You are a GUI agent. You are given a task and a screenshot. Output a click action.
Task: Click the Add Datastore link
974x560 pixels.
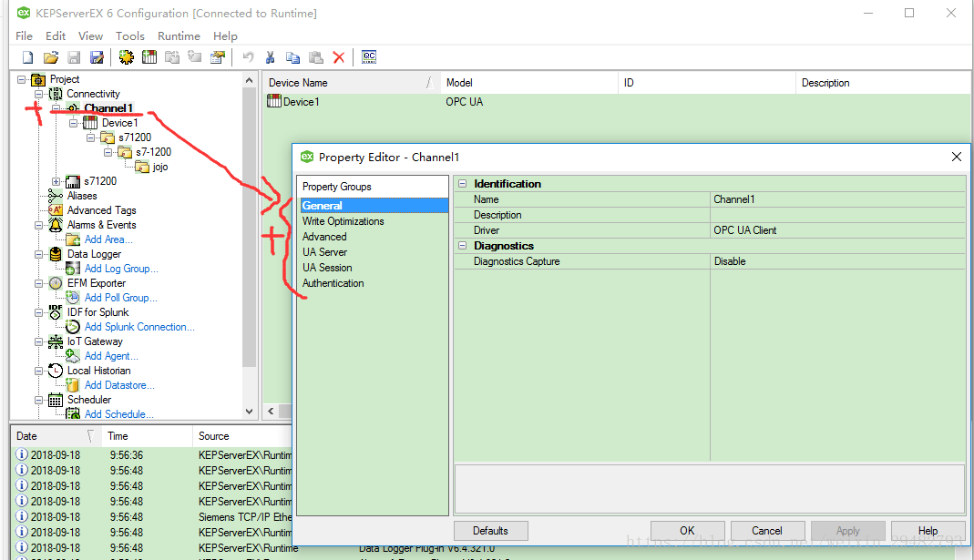119,385
